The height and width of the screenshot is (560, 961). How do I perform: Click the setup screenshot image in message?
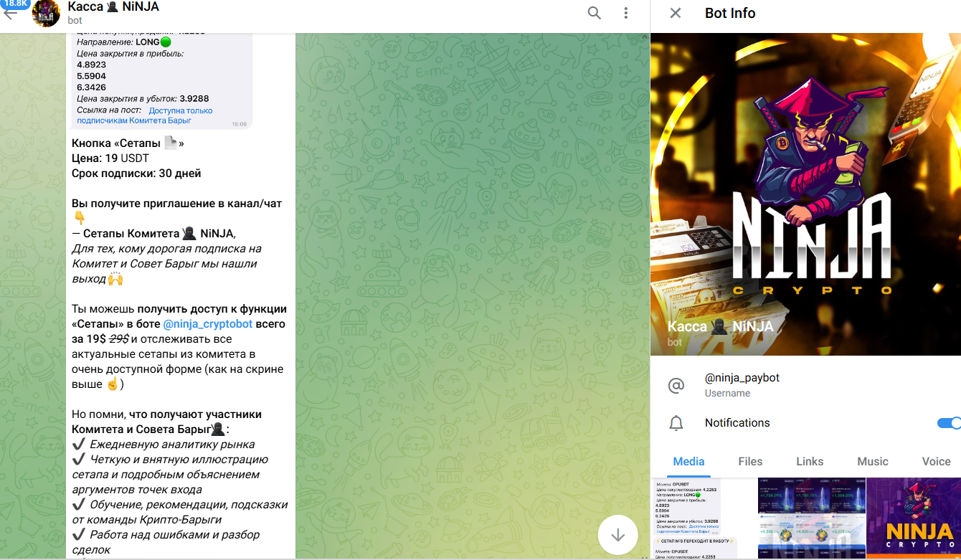pyautogui.click(x=162, y=80)
